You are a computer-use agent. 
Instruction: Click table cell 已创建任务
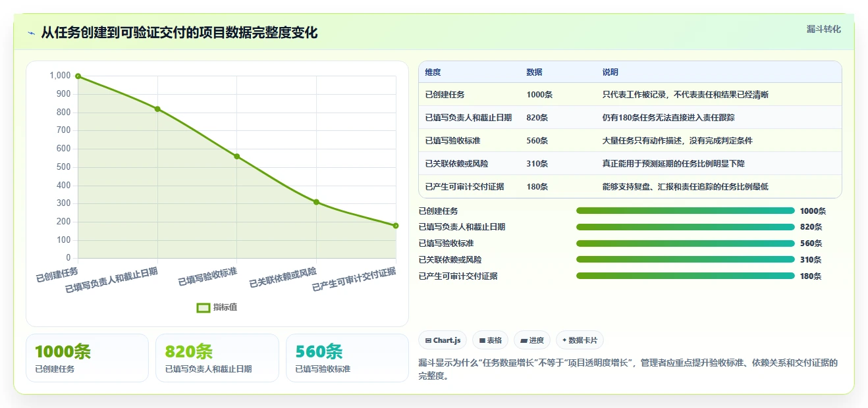pos(445,95)
